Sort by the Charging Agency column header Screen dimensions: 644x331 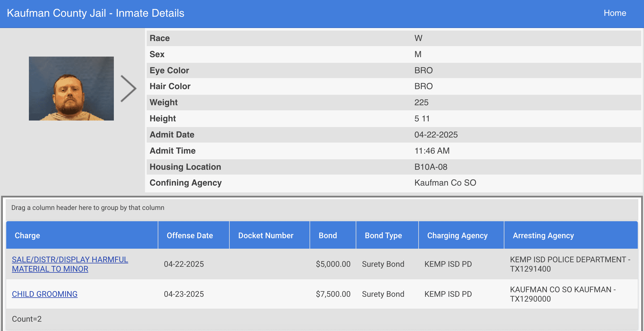(457, 235)
